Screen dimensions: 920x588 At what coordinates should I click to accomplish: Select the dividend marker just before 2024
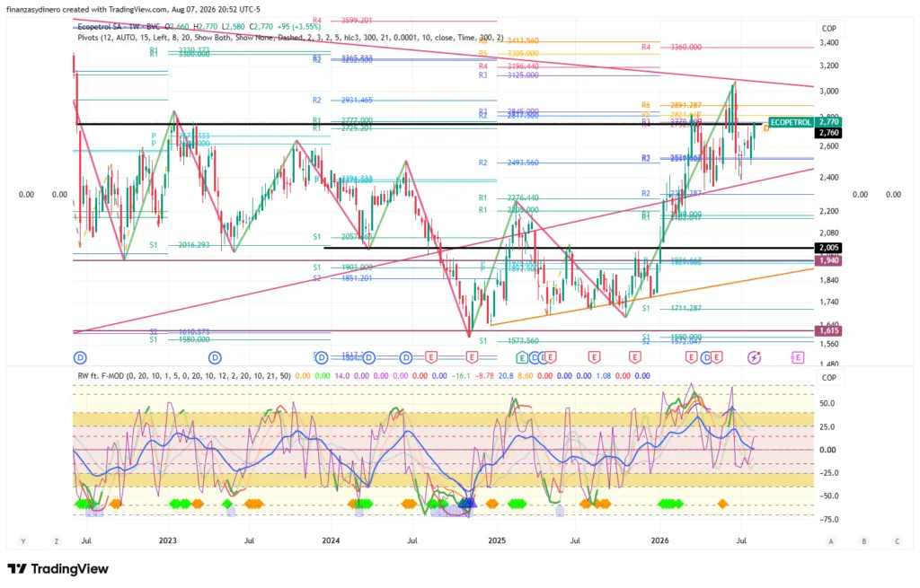[322, 357]
